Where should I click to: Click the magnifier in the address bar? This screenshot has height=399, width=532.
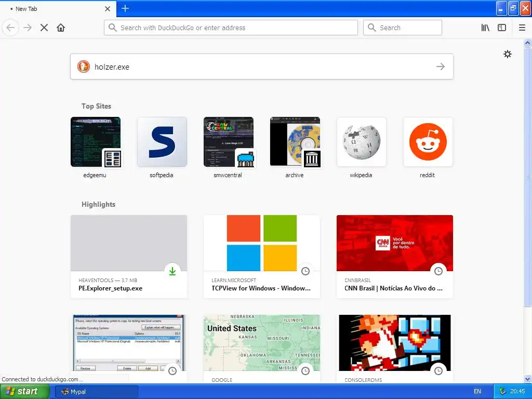point(112,28)
